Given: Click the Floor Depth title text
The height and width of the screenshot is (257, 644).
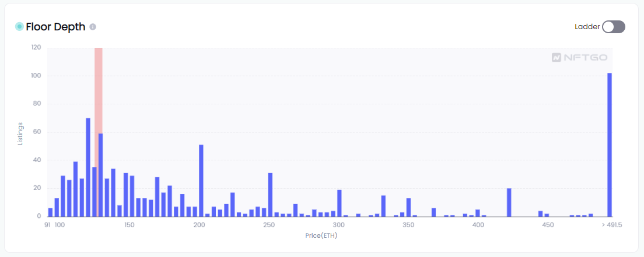Looking at the screenshot, I should [55, 27].
